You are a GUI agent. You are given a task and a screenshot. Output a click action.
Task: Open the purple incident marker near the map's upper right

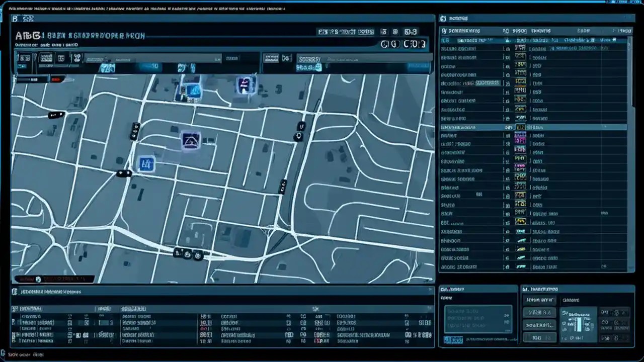point(245,85)
